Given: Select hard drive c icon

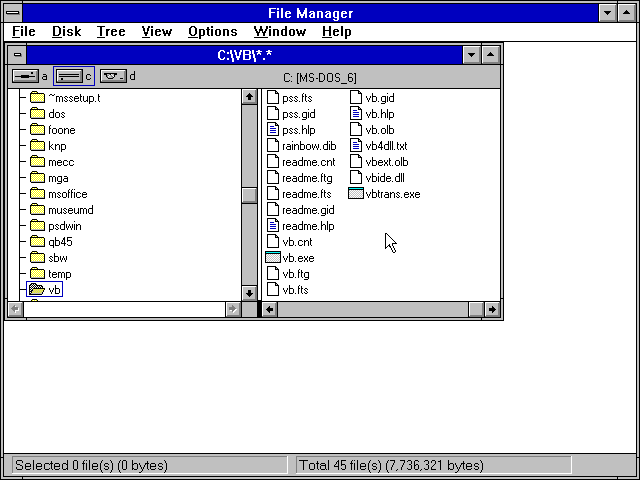Looking at the screenshot, I should coord(69,76).
